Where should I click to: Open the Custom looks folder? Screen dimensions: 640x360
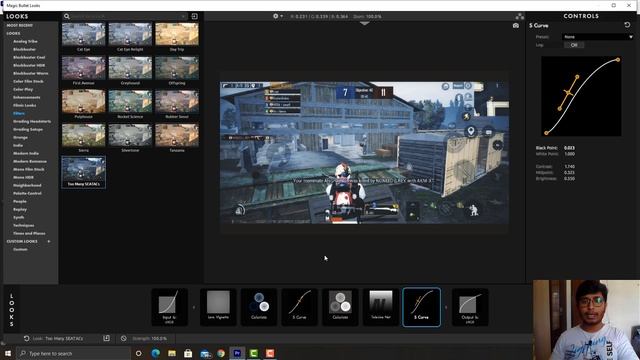point(20,249)
